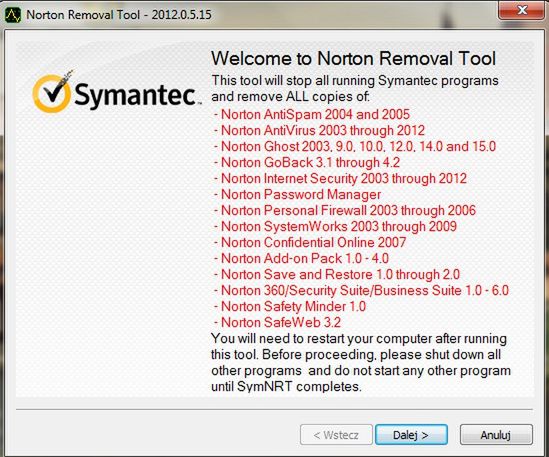Click Norton Save and Restore line
Screen dimensions: 549x457
click(x=336, y=275)
